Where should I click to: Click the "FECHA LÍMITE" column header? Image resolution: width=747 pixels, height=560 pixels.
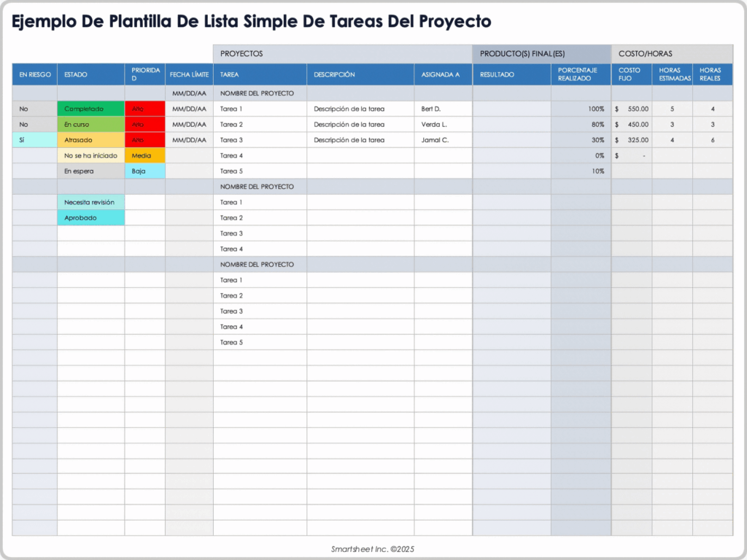(x=189, y=74)
